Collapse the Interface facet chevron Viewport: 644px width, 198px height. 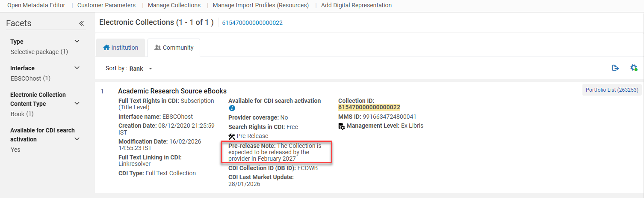[x=77, y=68]
